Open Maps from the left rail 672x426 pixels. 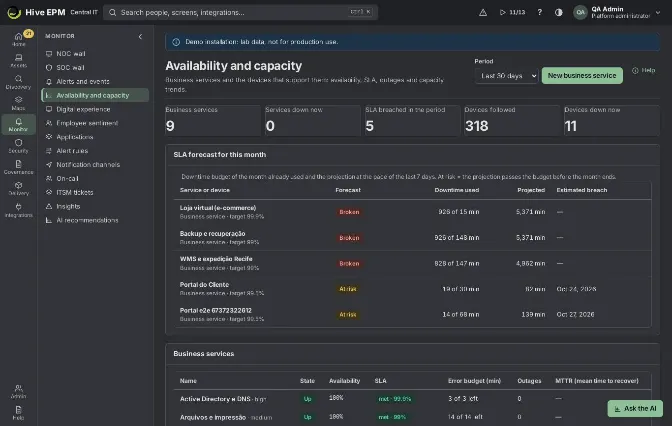click(18, 103)
